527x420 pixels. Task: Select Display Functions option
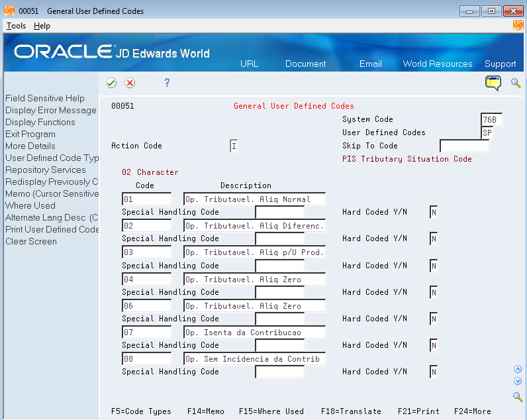coord(40,122)
